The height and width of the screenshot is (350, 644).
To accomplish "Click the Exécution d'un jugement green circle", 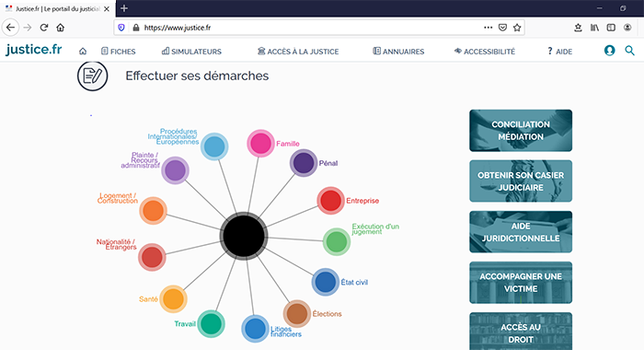I will (x=337, y=242).
